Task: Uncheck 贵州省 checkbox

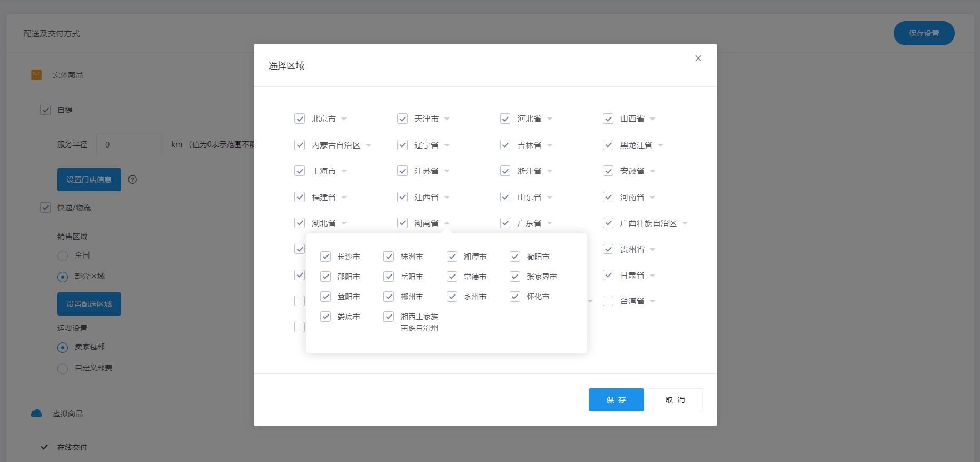Action: pyautogui.click(x=608, y=249)
